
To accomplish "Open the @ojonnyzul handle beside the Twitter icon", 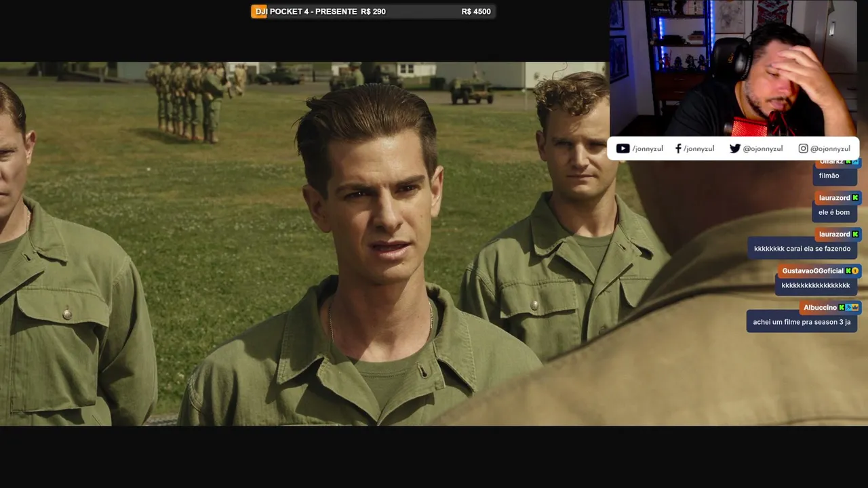I will [763, 148].
